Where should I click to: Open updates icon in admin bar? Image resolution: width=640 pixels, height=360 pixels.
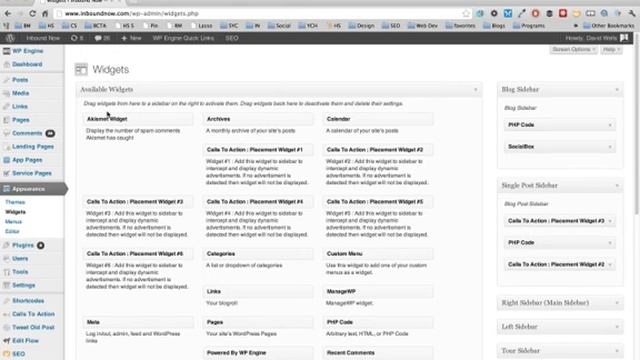77,38
